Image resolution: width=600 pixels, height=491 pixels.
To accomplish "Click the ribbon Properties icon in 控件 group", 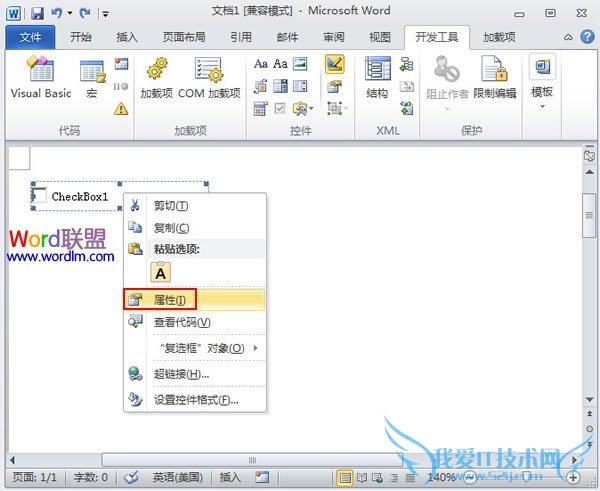I will [334, 87].
